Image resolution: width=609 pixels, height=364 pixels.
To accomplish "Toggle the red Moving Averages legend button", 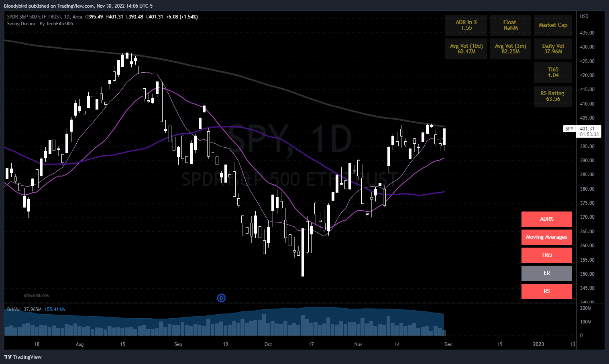I will pos(546,237).
